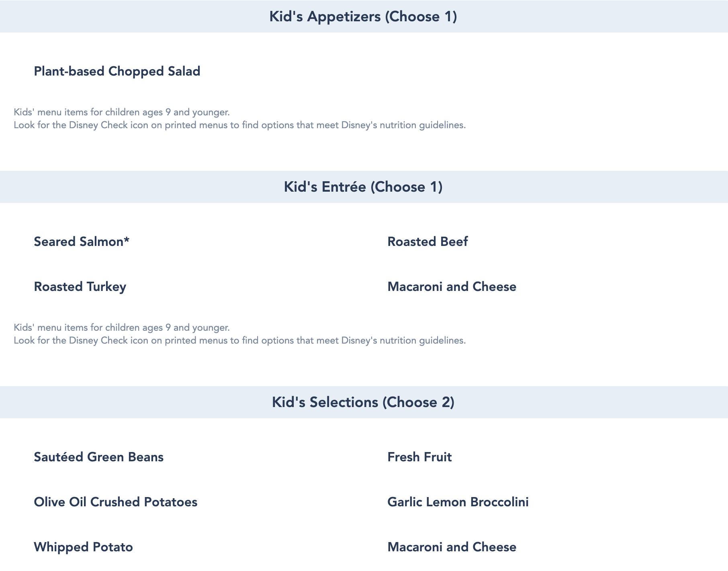Choose Macaroni and Cheese under Kid's Entrée
The image size is (728, 571).
pyautogui.click(x=452, y=287)
